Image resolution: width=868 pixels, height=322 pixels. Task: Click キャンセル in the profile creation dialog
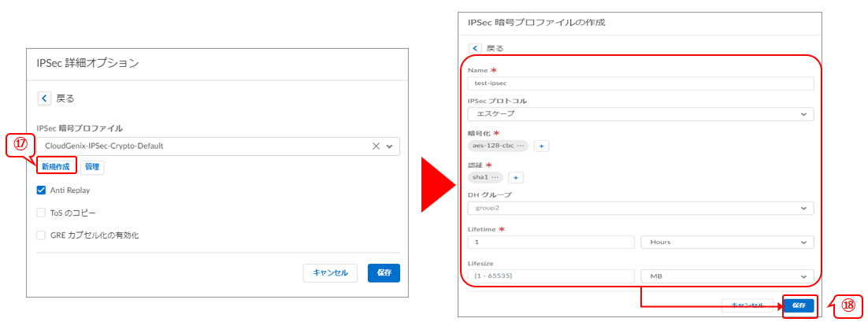pos(747,305)
